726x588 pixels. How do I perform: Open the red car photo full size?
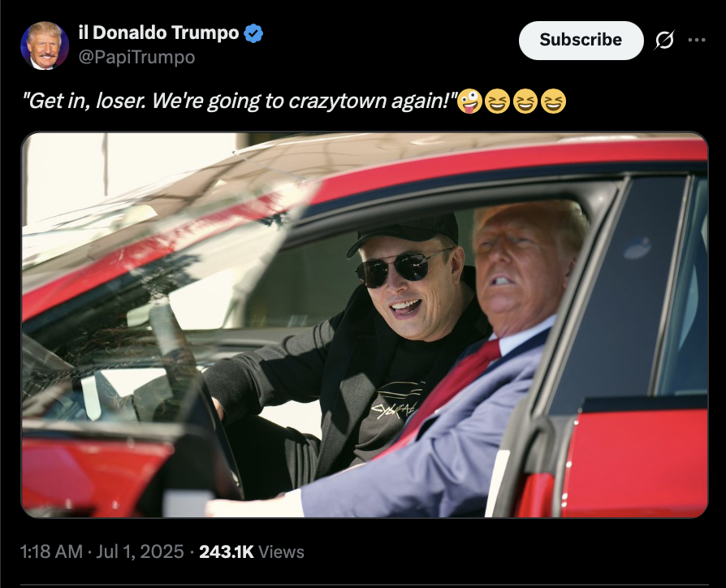click(365, 325)
